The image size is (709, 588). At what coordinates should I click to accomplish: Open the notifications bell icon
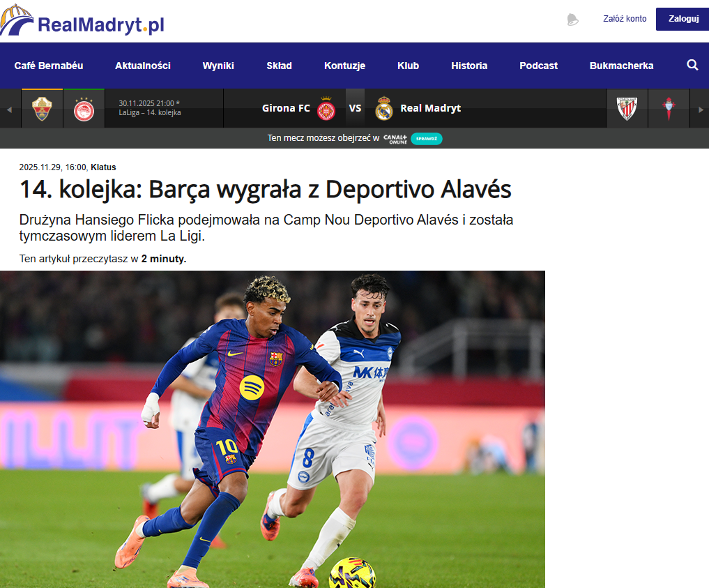(572, 20)
